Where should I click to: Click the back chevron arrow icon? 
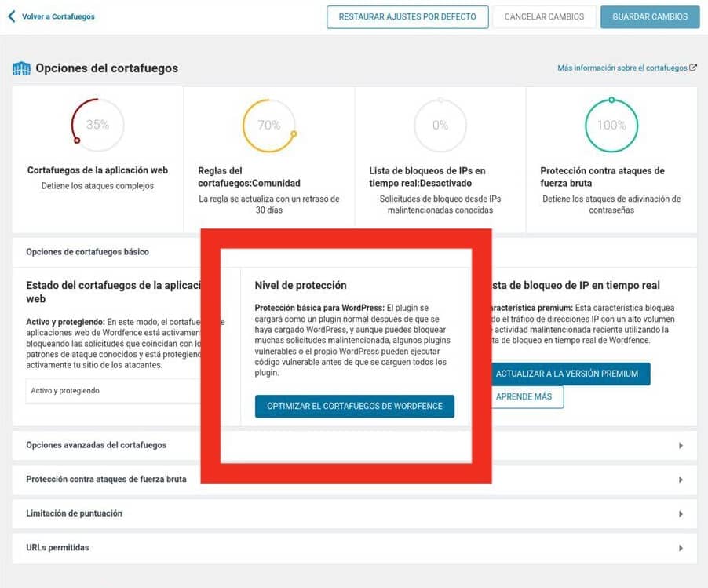12,16
